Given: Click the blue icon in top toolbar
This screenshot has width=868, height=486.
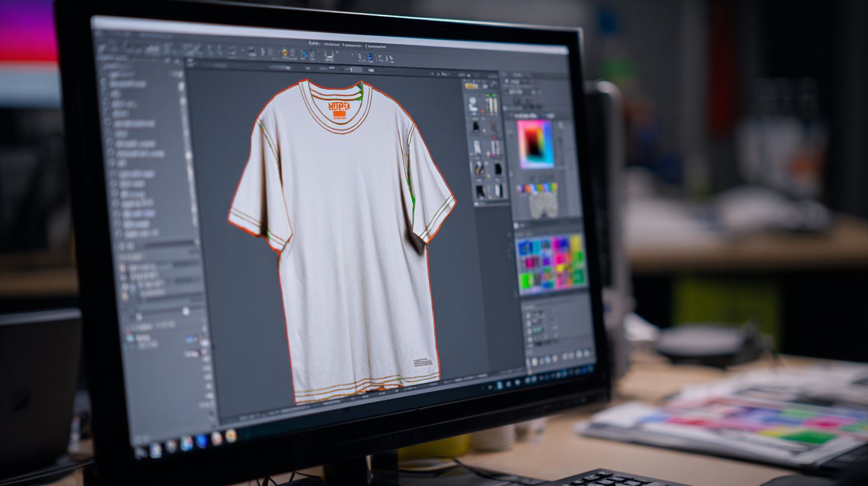Looking at the screenshot, I should coord(369,57).
